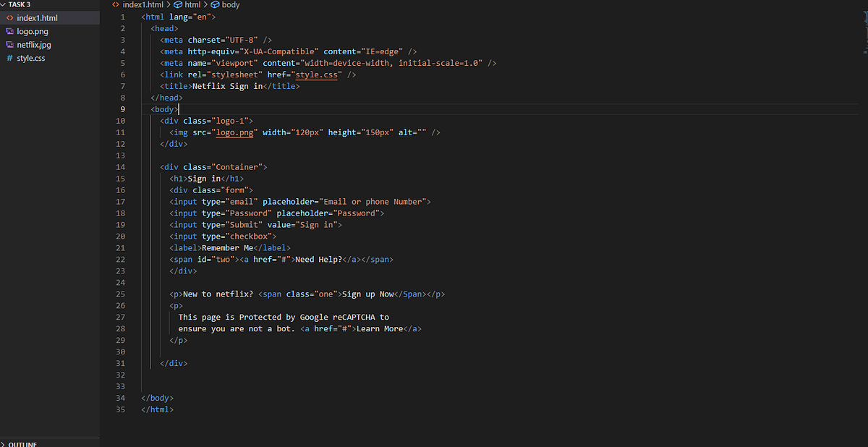
Task: Click the Submit input 'Sign in' line
Action: click(255, 225)
